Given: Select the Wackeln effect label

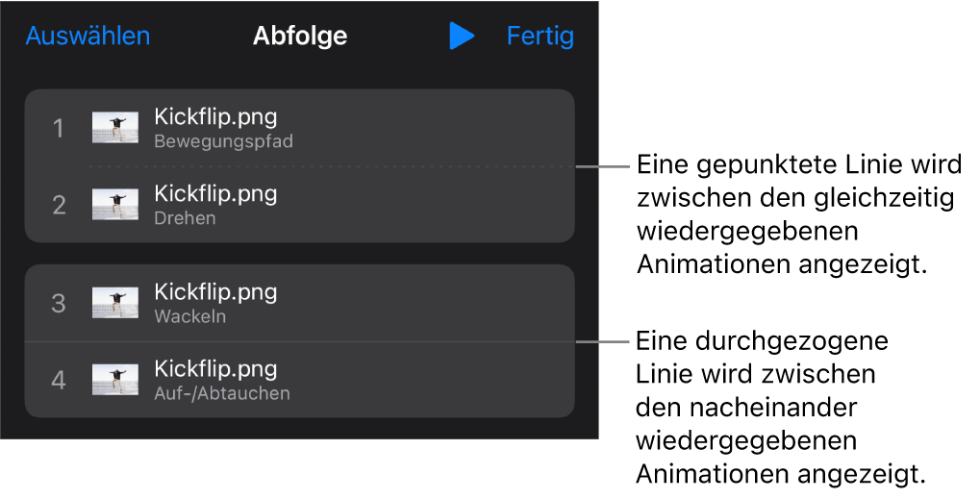Looking at the screenshot, I should click(x=190, y=316).
